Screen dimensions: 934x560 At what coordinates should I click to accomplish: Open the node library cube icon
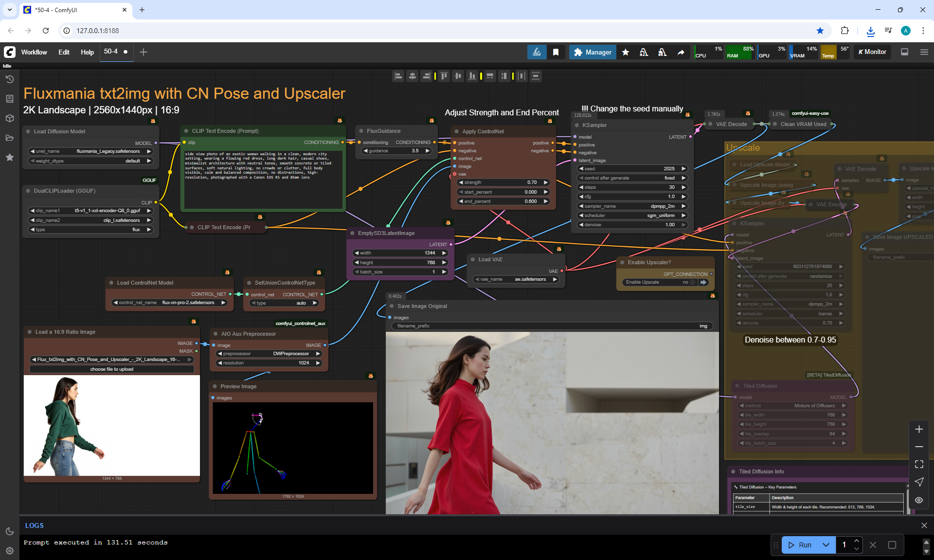click(9, 118)
